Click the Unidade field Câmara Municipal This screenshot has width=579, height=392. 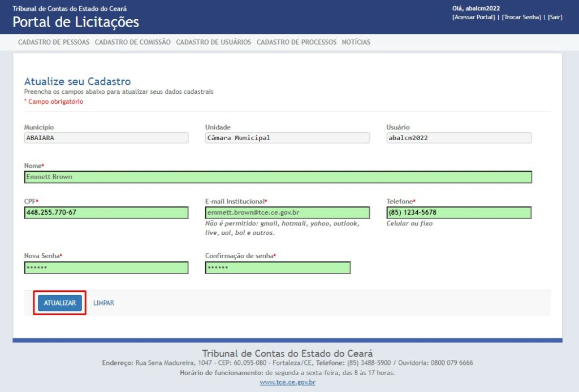[287, 138]
